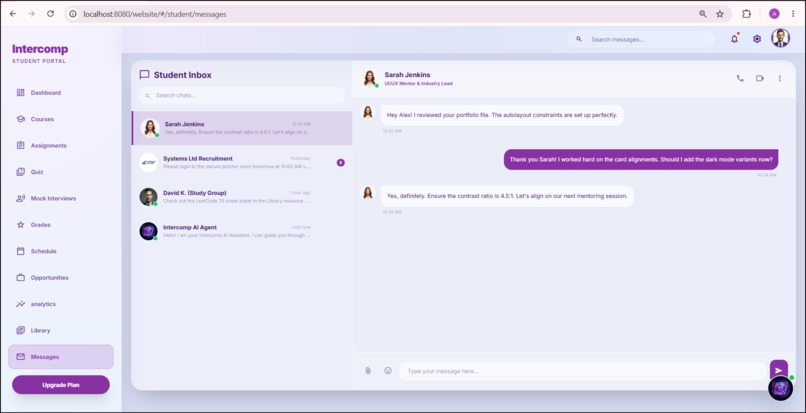The image size is (806, 413).
Task: Click the browser back arrow
Action: [x=13, y=14]
